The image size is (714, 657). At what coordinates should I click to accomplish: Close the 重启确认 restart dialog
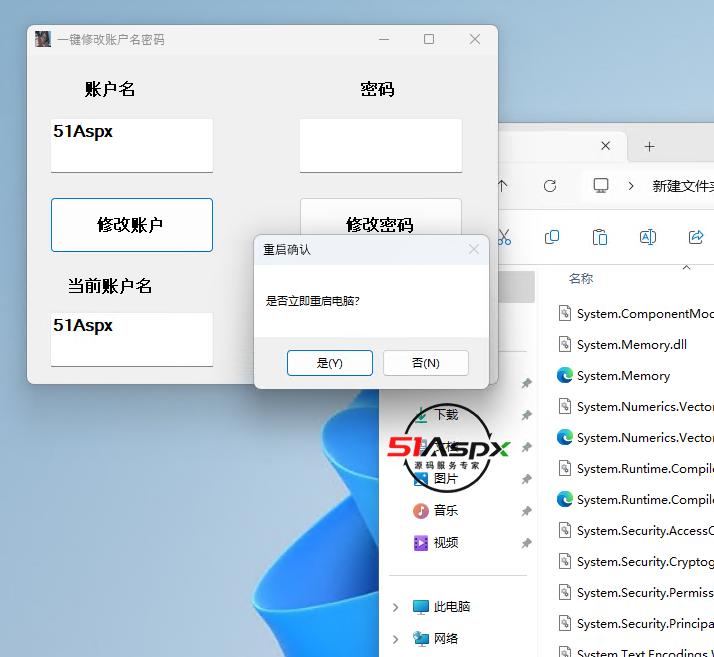point(474,249)
